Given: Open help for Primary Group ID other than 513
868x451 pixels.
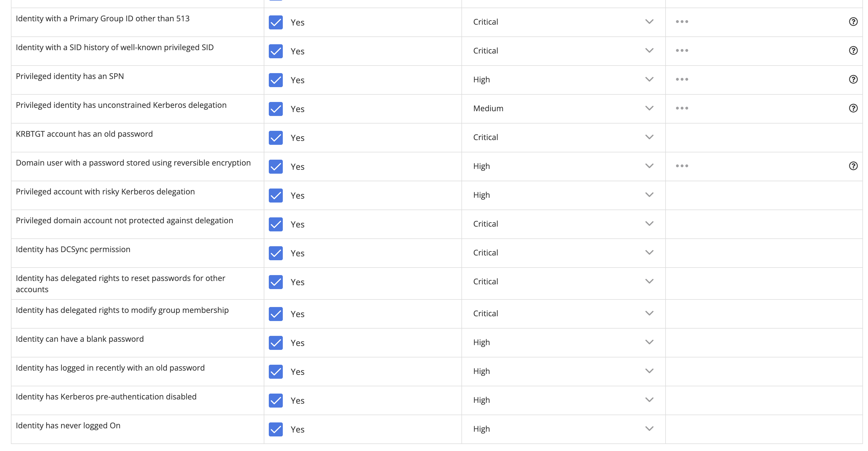Looking at the screenshot, I should coord(853,22).
